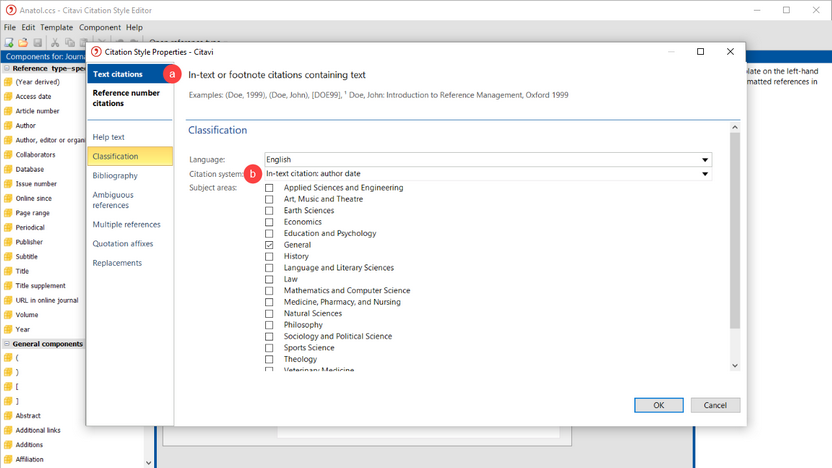Click the Cut scissors toolbar icon
This screenshot has height=468, width=832.
point(55,42)
